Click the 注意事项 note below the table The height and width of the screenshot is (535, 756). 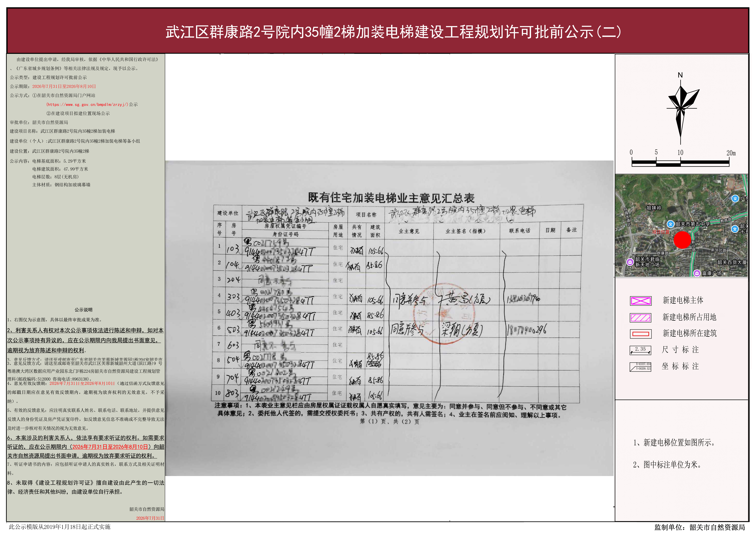pyautogui.click(x=390, y=410)
